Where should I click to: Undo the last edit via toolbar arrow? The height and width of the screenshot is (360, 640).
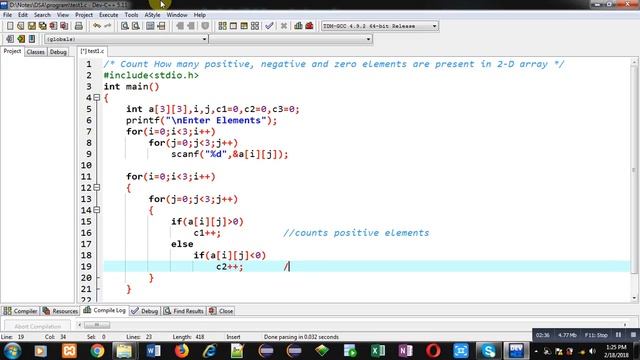click(97, 26)
